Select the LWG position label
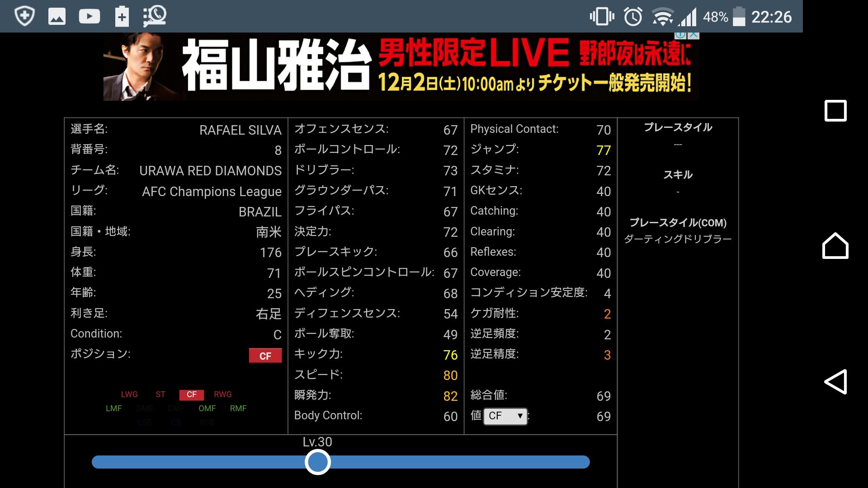This screenshot has width=868, height=488. 129,394
